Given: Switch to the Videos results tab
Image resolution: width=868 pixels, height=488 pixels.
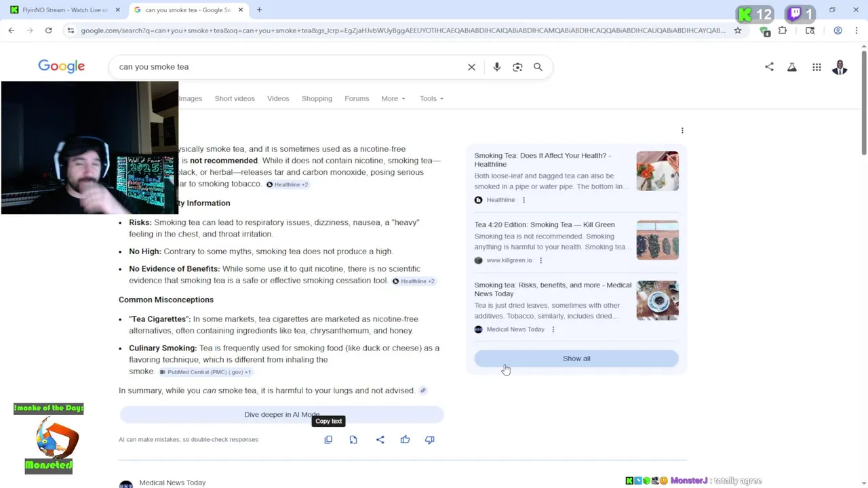Looking at the screenshot, I should [x=278, y=98].
